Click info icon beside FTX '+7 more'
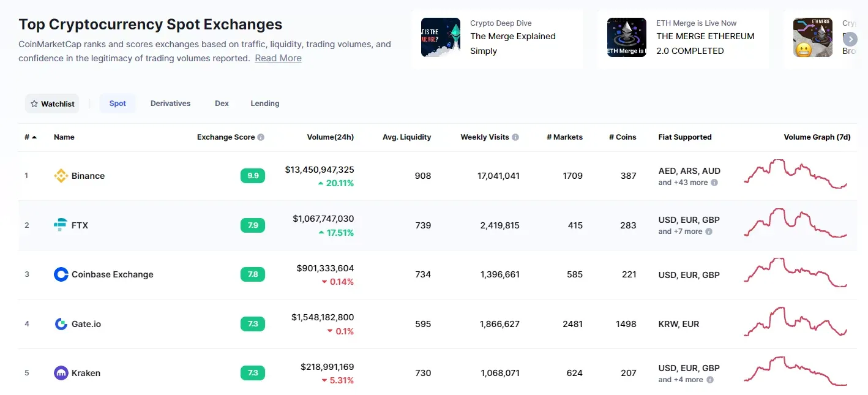Image resolution: width=868 pixels, height=395 pixels. pos(709,231)
